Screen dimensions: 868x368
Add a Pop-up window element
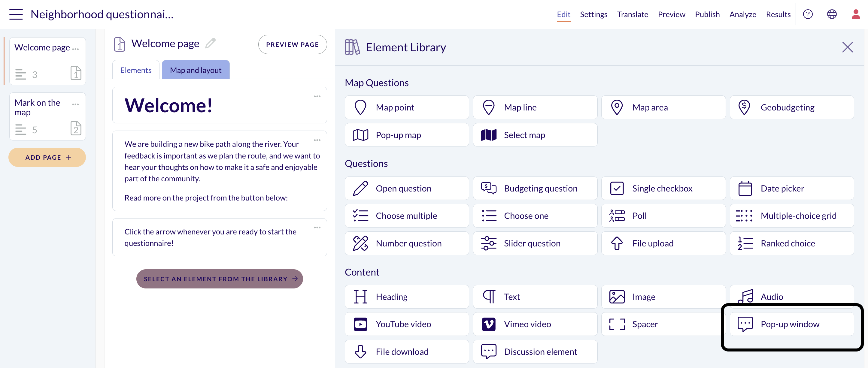(791, 324)
